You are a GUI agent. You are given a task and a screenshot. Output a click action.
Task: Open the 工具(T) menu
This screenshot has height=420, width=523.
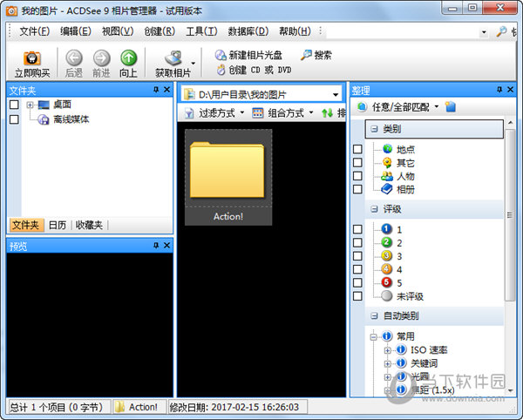pyautogui.click(x=201, y=31)
